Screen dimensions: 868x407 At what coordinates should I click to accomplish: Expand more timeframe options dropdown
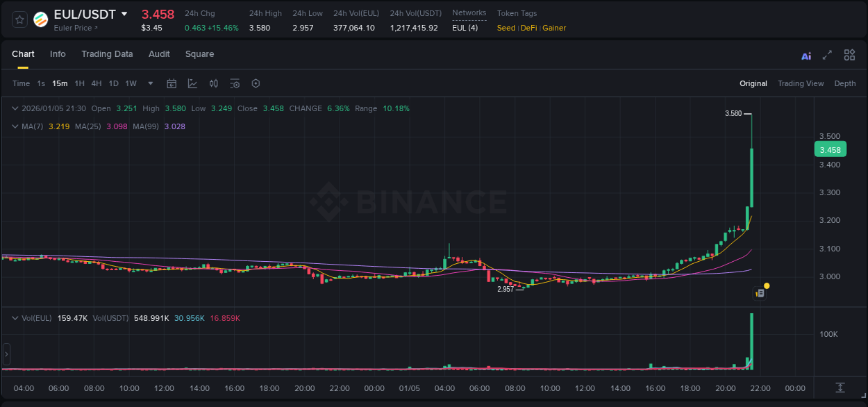coord(149,83)
